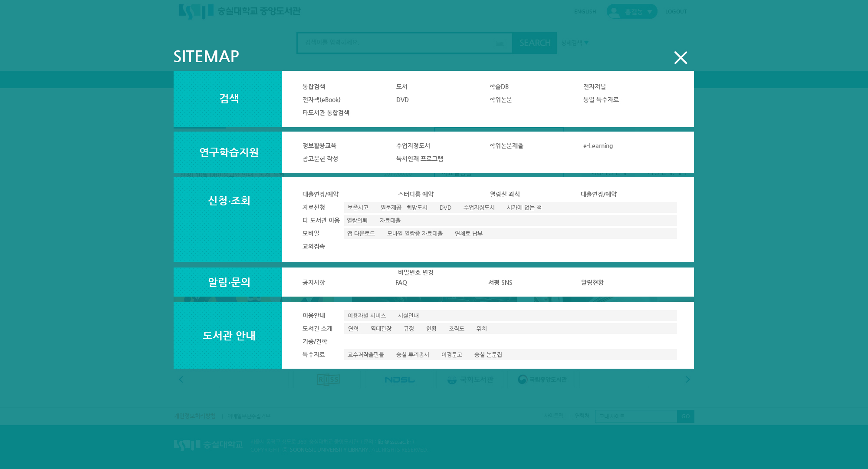The width and height of the screenshot is (868, 469).
Task: Open 교외접속 link
Action: (x=314, y=247)
